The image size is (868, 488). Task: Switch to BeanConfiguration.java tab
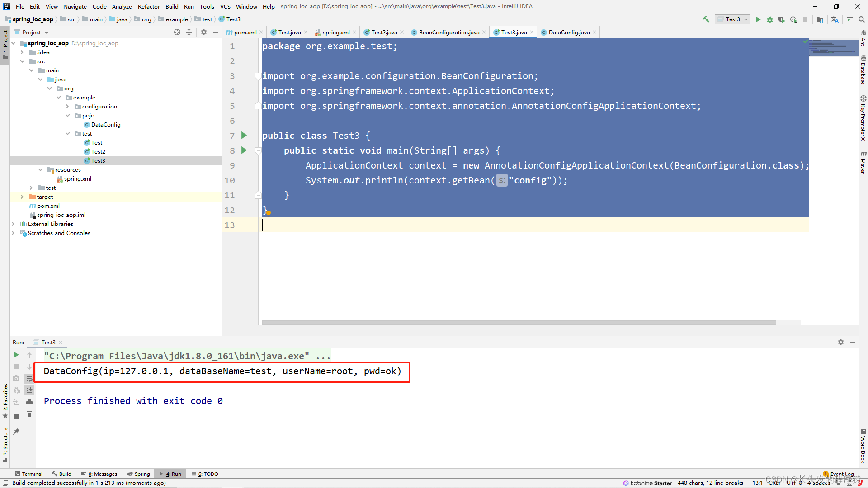(448, 32)
